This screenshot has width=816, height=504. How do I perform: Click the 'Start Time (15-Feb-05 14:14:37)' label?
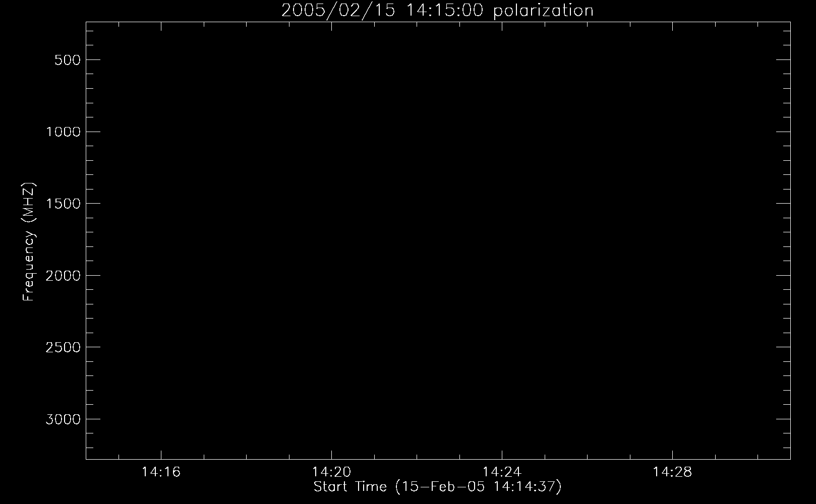coord(437,487)
